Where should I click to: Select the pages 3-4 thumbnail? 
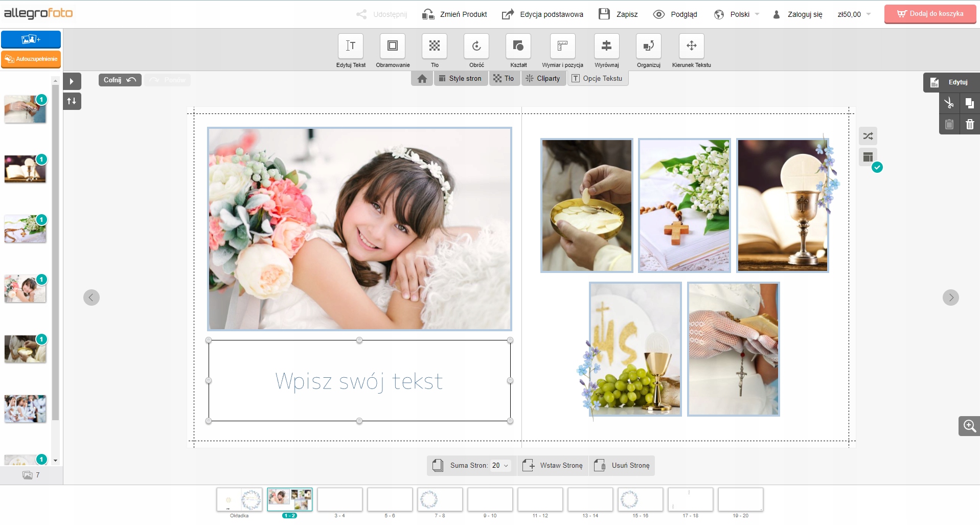(340, 499)
